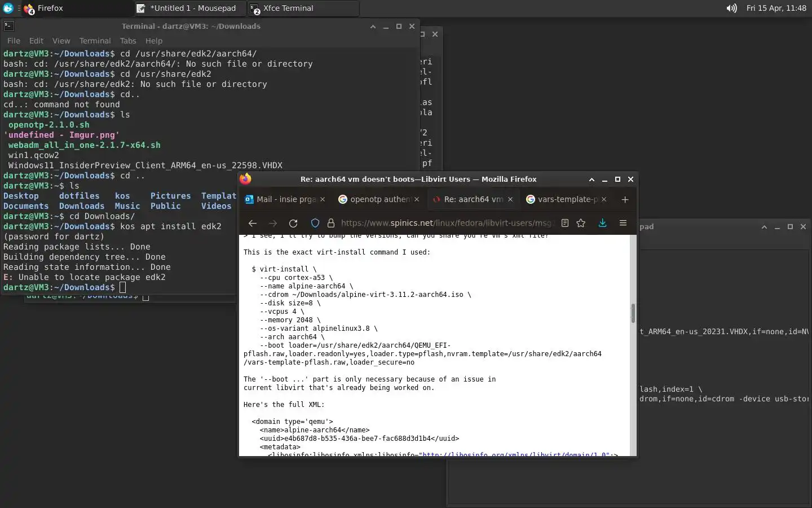Open the Firefox downloads panel
812x508 pixels.
pyautogui.click(x=602, y=223)
